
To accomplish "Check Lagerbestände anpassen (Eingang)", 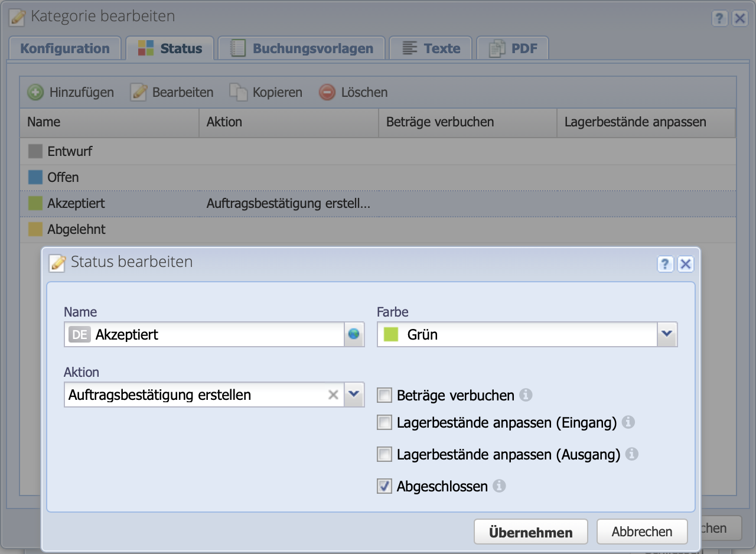I will pyautogui.click(x=384, y=422).
